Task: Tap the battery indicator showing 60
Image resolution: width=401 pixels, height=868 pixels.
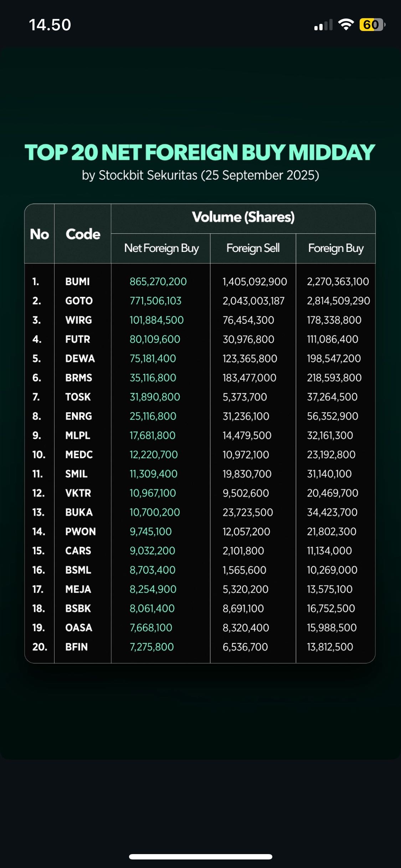Action: (372, 25)
